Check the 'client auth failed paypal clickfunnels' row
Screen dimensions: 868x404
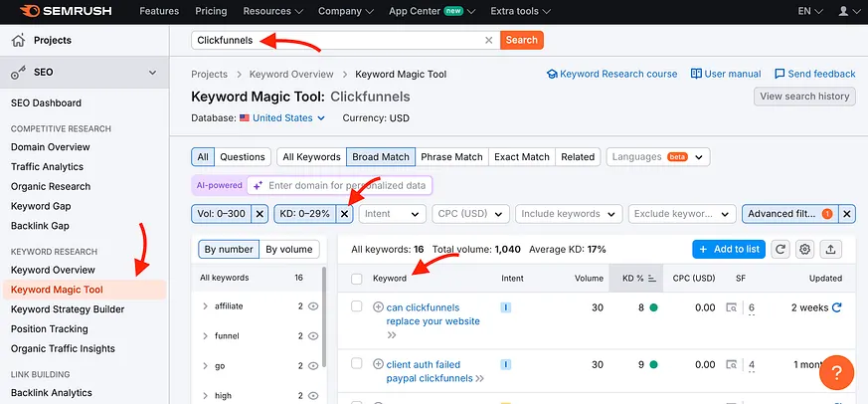point(357,363)
